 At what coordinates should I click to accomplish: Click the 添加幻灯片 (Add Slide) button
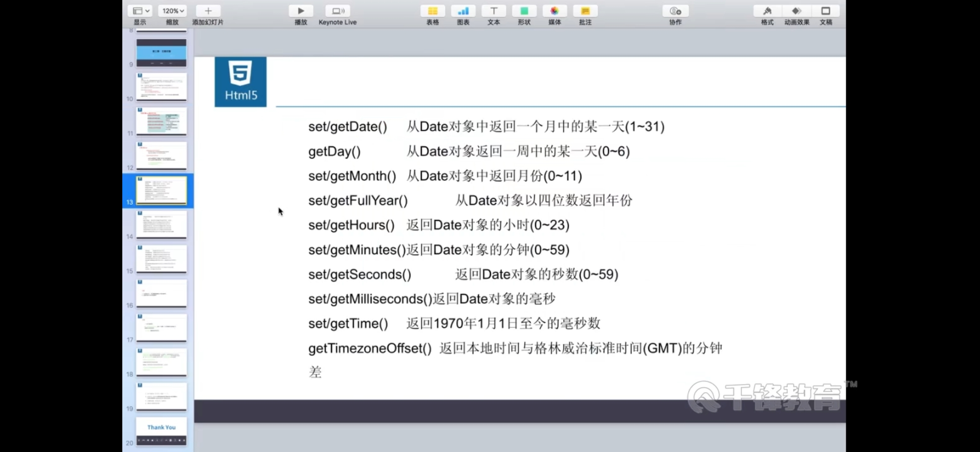207,10
